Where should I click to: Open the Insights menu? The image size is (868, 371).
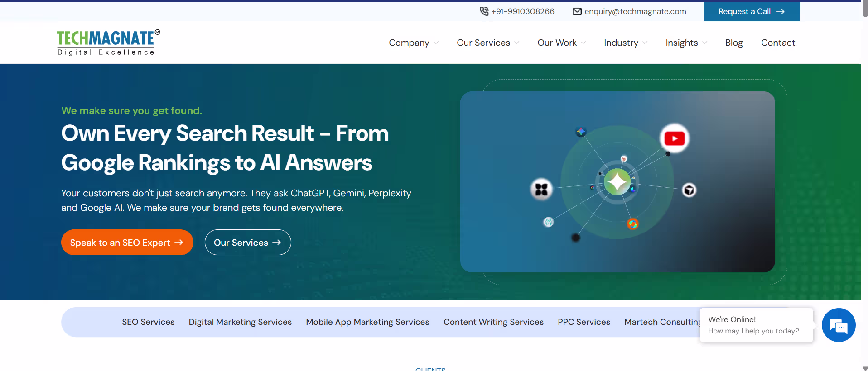(681, 43)
